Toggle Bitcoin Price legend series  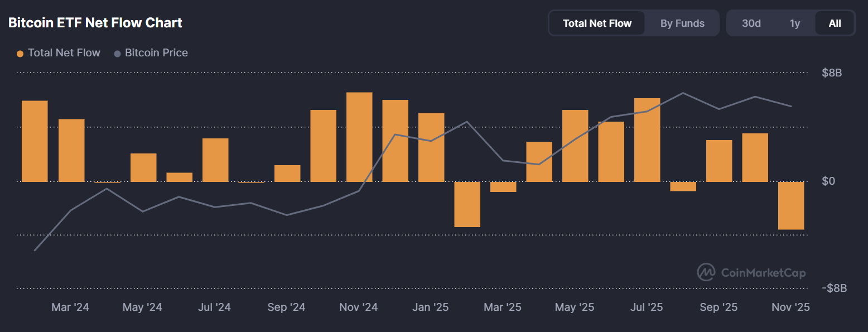[156, 53]
